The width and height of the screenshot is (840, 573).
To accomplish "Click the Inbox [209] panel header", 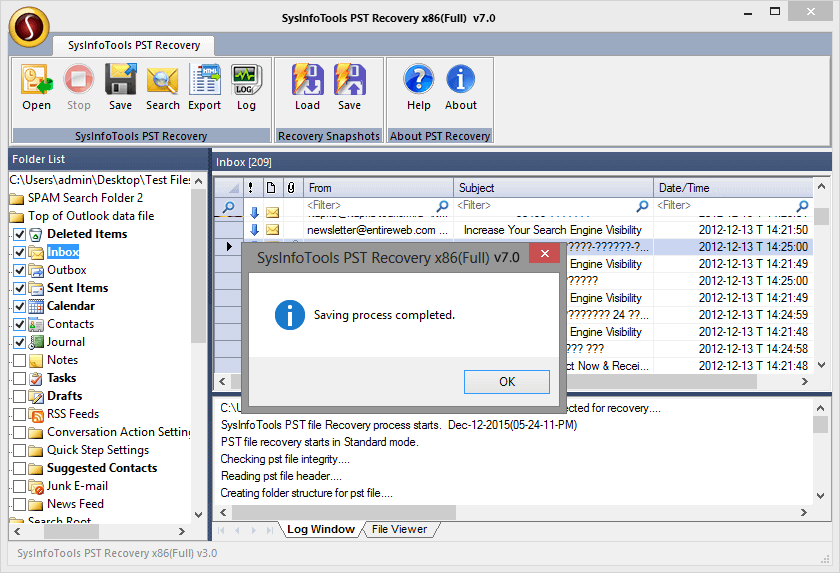I will pyautogui.click(x=522, y=162).
